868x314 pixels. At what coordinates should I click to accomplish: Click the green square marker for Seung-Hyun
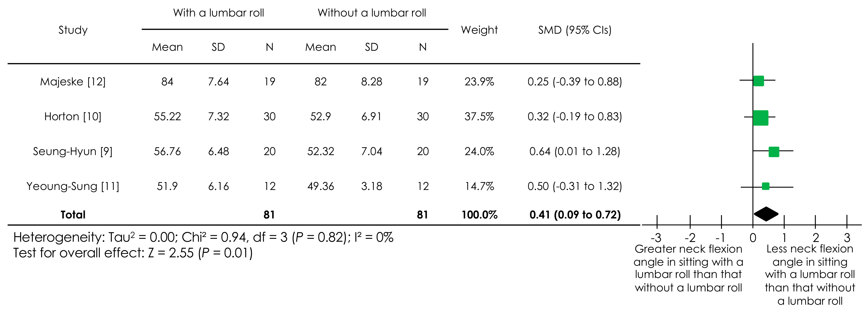coord(774,152)
